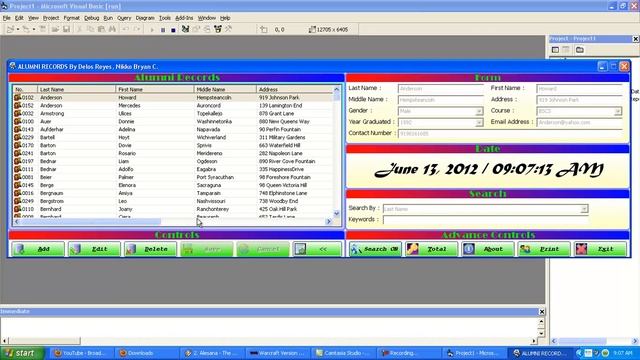Click the Last Name form field
The height and width of the screenshot is (360, 640).
tap(440, 89)
